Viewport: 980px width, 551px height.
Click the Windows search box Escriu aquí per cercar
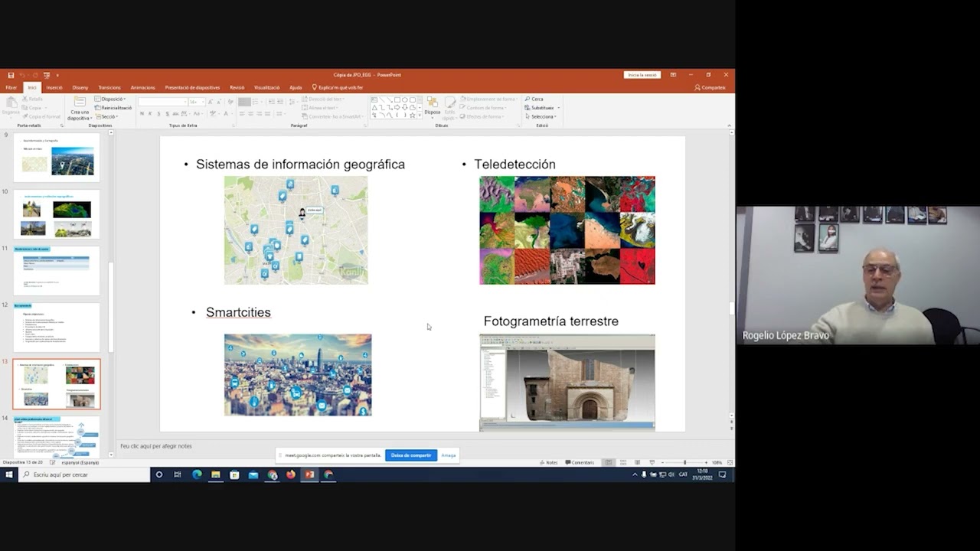(84, 474)
